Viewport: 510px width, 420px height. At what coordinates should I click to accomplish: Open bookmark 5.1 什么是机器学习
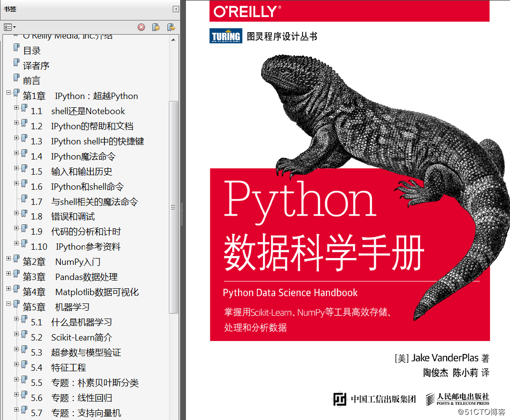[x=71, y=322]
